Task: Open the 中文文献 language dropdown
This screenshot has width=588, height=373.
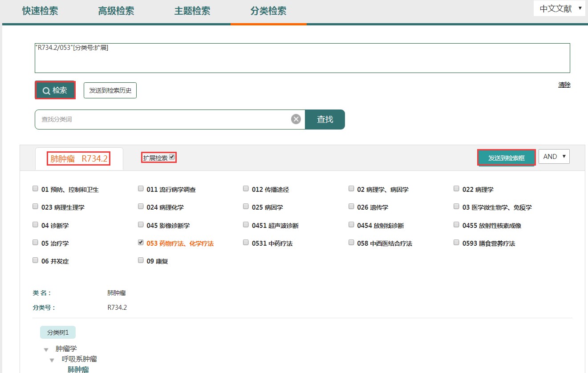Action: coord(560,8)
